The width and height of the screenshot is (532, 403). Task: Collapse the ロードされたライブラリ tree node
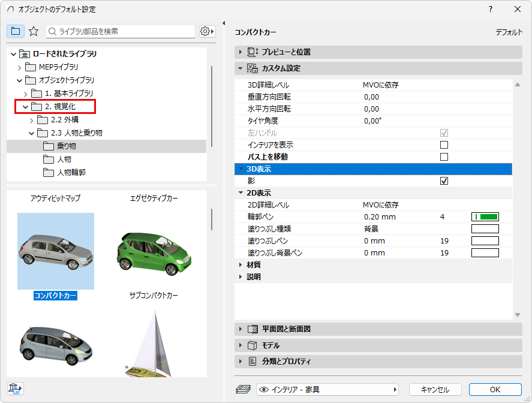(x=13, y=54)
